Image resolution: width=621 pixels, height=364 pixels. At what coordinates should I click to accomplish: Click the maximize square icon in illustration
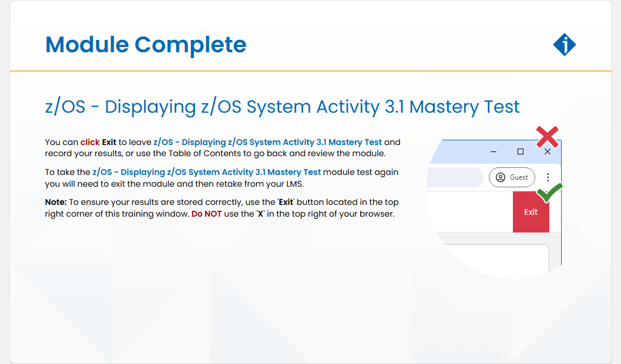[521, 151]
